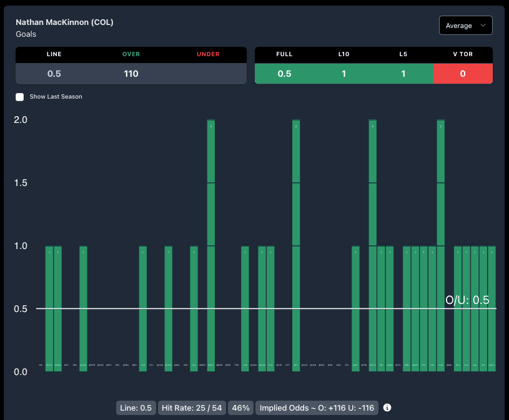
Task: Choose the L5 average value cell
Action: coord(403,74)
